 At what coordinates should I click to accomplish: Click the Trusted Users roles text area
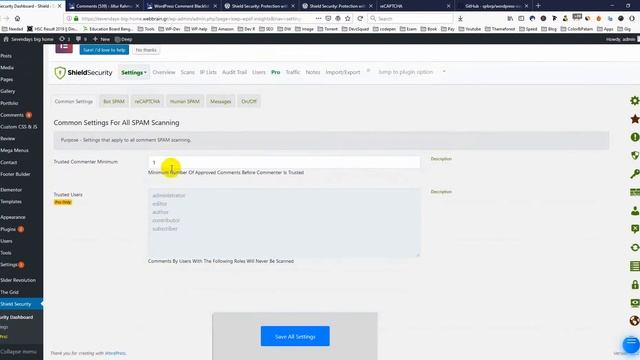pyautogui.click(x=284, y=222)
